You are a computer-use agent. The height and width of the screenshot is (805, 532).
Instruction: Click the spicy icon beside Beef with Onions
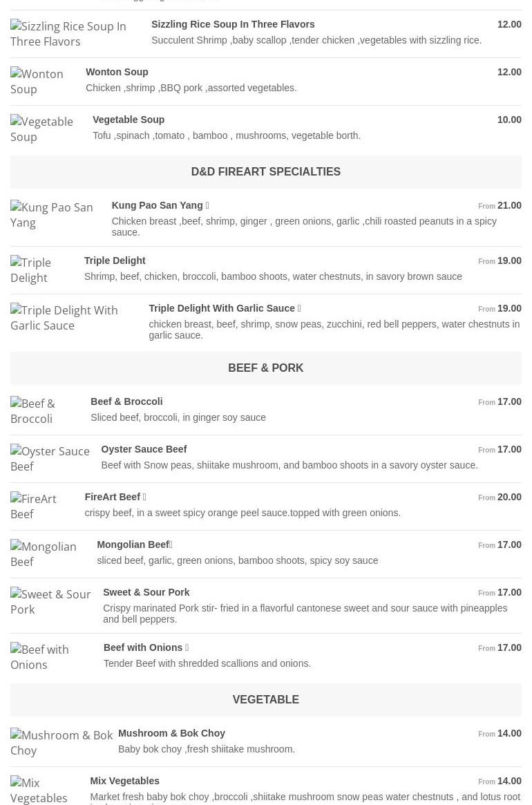[x=187, y=647]
